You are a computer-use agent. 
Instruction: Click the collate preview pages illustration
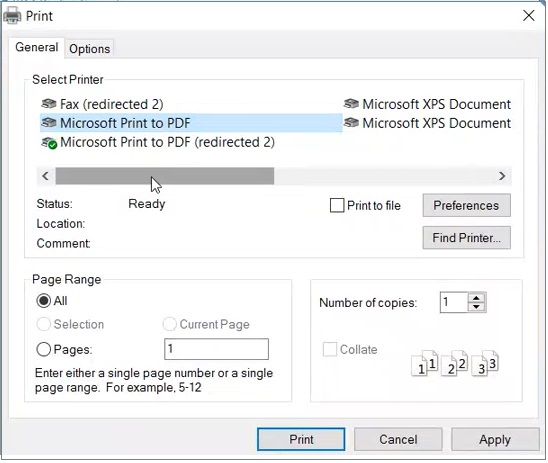[455, 363]
